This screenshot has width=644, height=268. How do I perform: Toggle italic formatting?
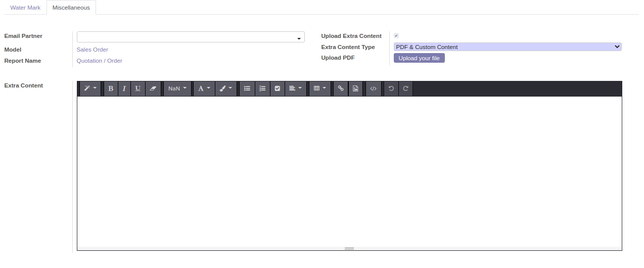[x=124, y=88]
